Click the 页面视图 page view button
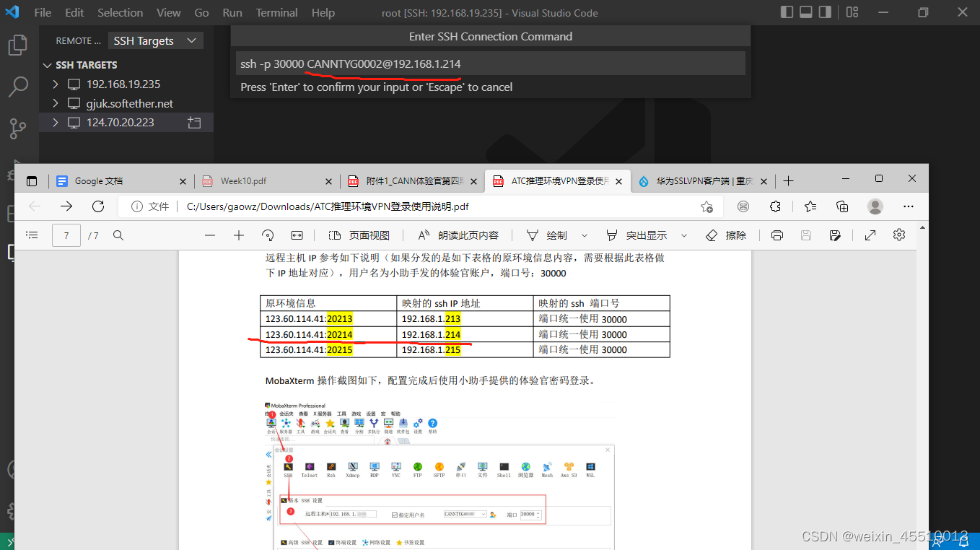This screenshot has width=980, height=550. pyautogui.click(x=359, y=235)
